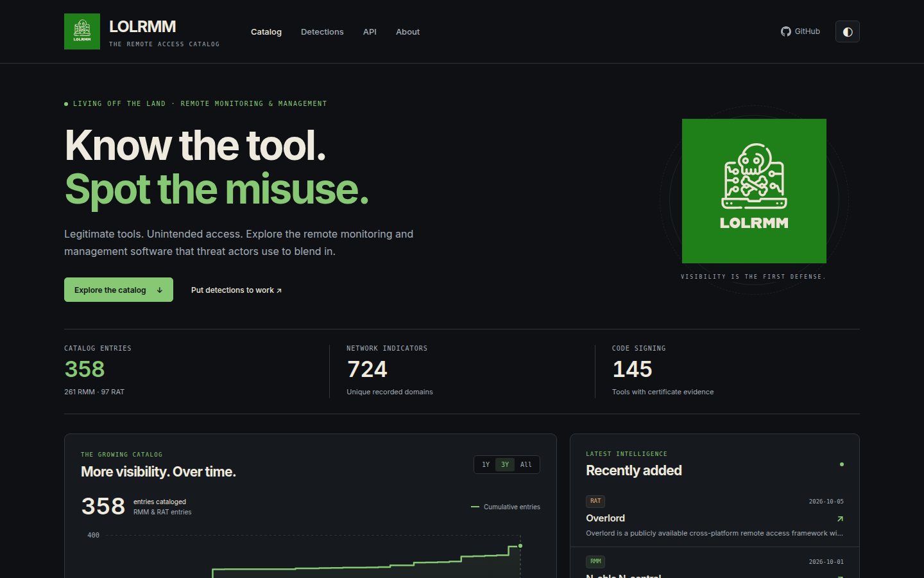
Task: Toggle the dark/light theme button
Action: pos(848,31)
